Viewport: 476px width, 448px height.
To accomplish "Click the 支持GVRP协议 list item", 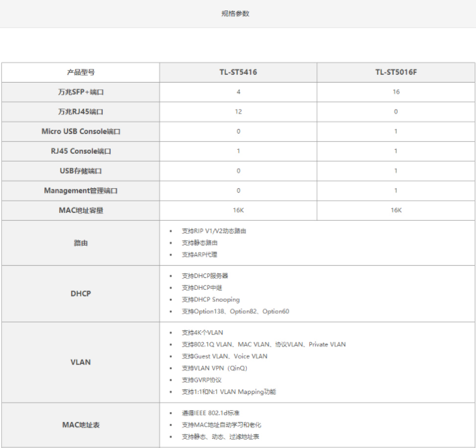I will (202, 380).
